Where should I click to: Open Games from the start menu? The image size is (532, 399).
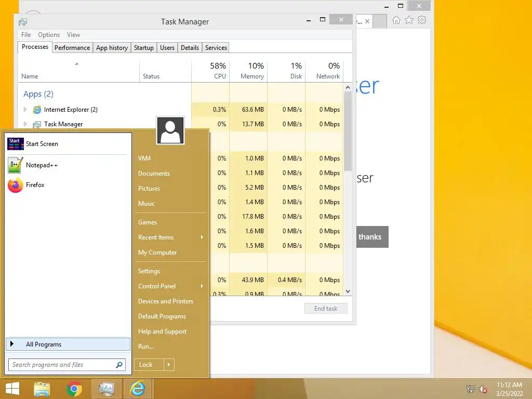click(147, 222)
